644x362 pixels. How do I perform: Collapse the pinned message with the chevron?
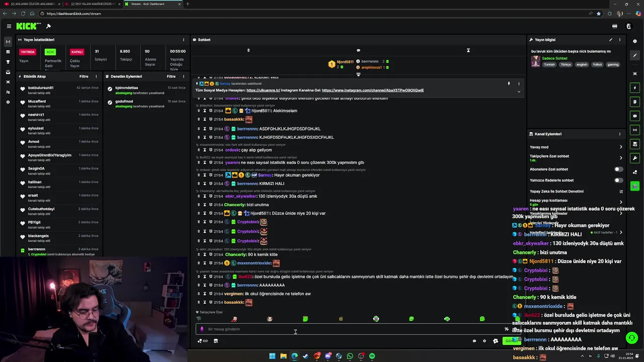519,92
